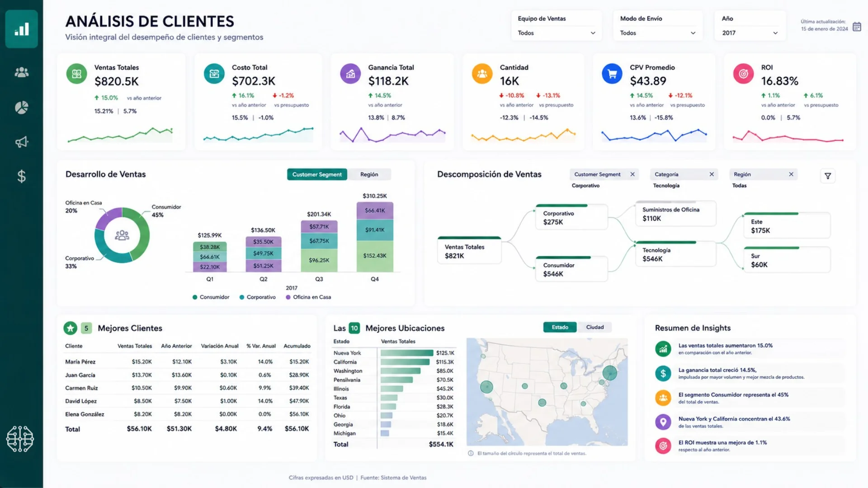Click the California bubble on the map
This screenshot has height=488, width=868.
pos(486,387)
